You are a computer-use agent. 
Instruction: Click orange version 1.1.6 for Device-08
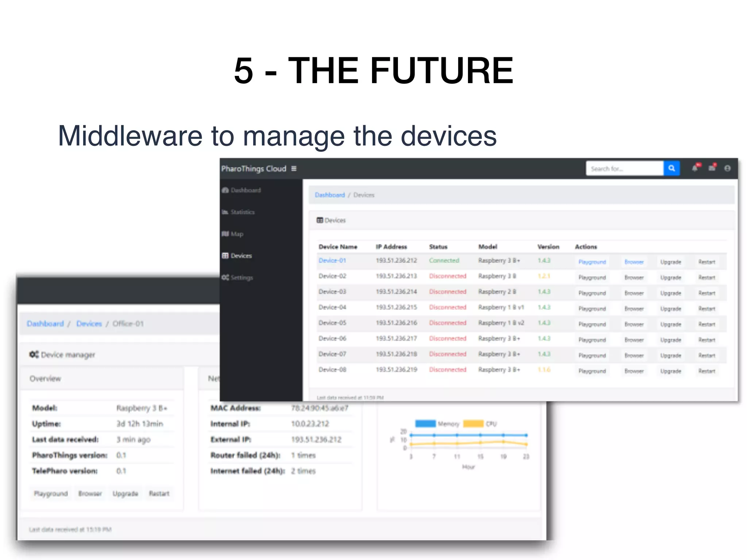click(x=544, y=370)
